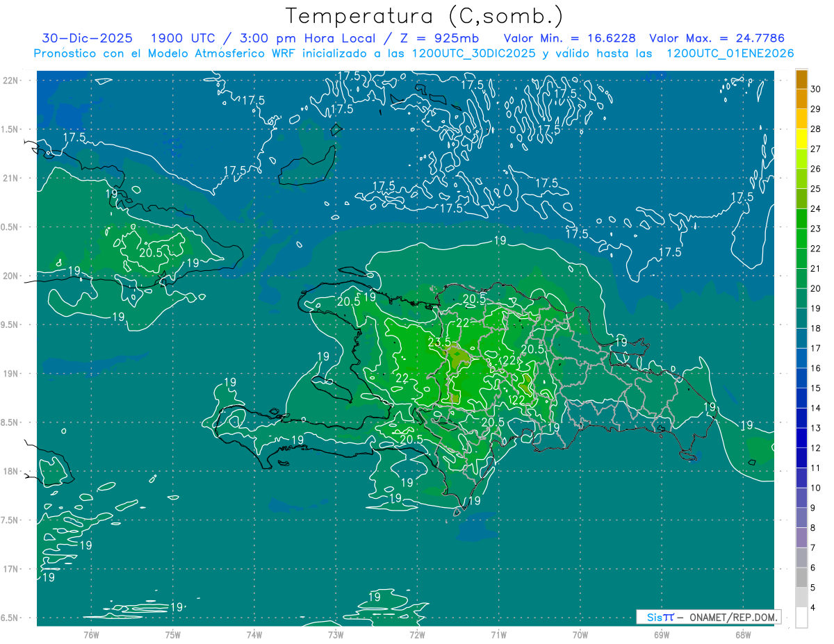This screenshot has width=834, height=644.
Task: Select color scale swatch between 8 and 9
Action: [x=801, y=518]
